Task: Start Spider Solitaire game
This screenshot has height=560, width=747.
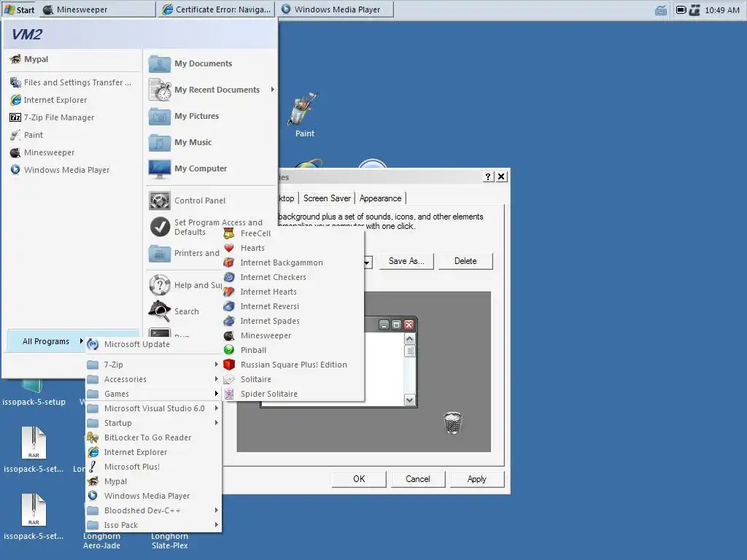Action: tap(293, 394)
